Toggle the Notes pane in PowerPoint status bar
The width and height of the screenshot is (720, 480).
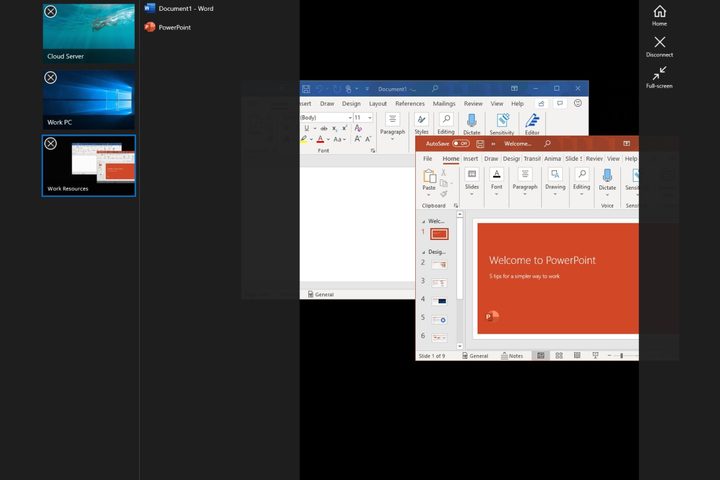[510, 355]
